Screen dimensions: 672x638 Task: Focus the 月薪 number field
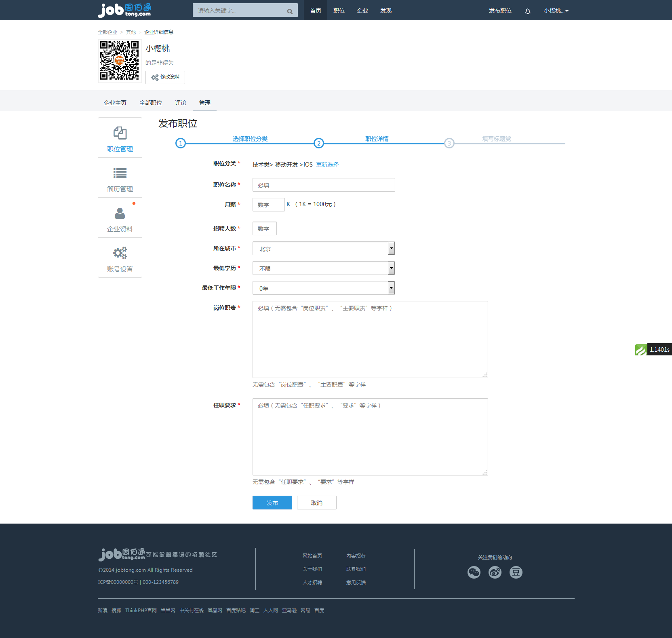click(x=269, y=205)
